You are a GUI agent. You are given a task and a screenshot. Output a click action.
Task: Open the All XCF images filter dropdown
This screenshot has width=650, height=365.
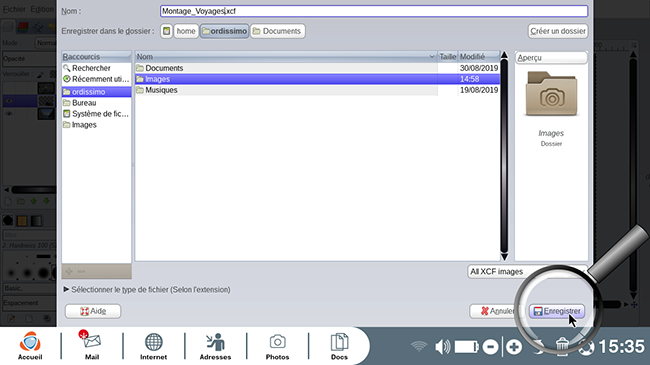527,272
